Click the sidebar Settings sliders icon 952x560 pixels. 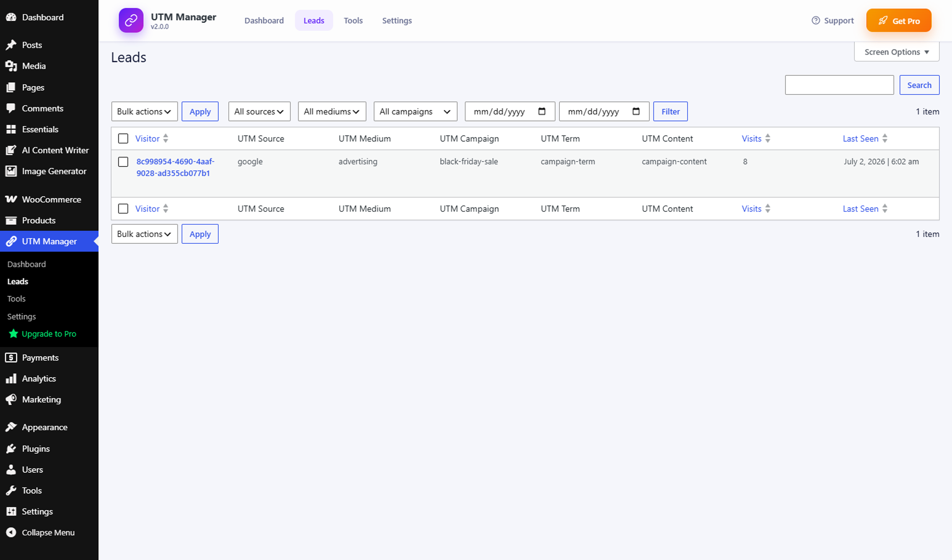point(11,511)
